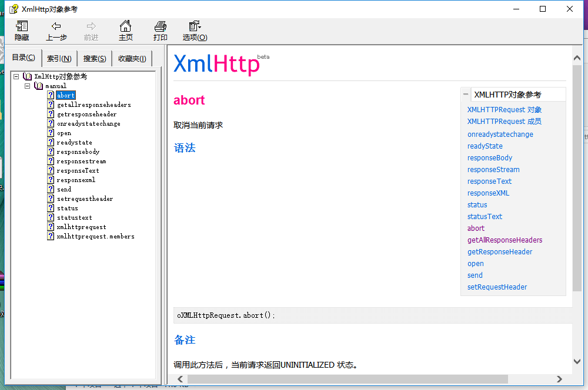Click the 打印 (Print) toolbar icon
This screenshot has width=588, height=390.
click(x=160, y=31)
